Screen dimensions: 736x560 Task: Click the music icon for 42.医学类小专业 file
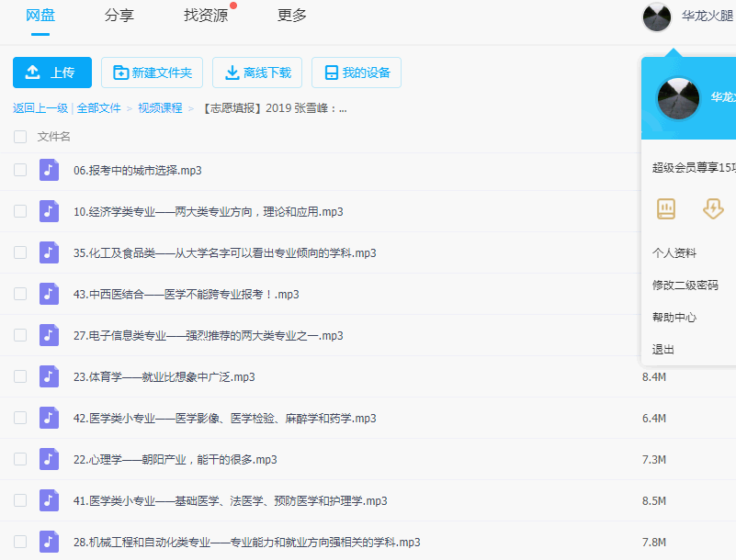pyautogui.click(x=49, y=418)
